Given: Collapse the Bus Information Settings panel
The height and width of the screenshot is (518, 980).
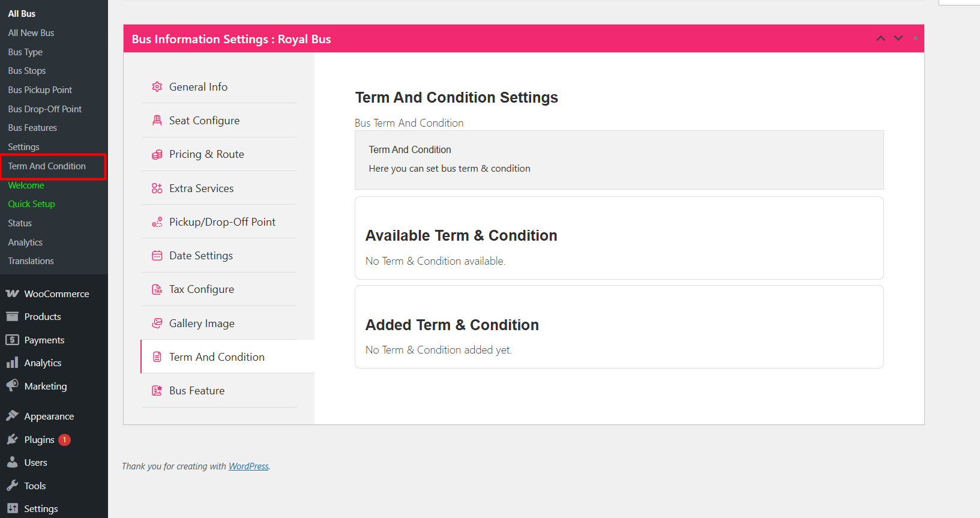Looking at the screenshot, I should [x=915, y=38].
